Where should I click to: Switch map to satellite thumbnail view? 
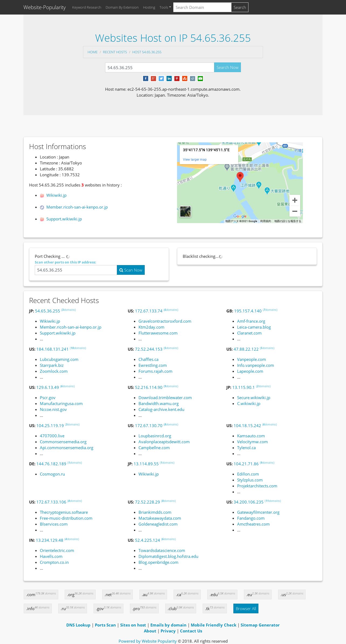click(x=185, y=212)
